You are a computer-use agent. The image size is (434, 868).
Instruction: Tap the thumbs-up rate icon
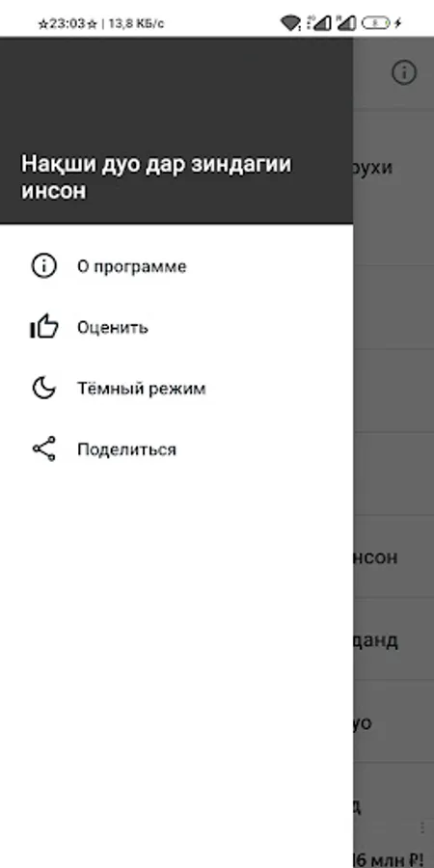(43, 327)
